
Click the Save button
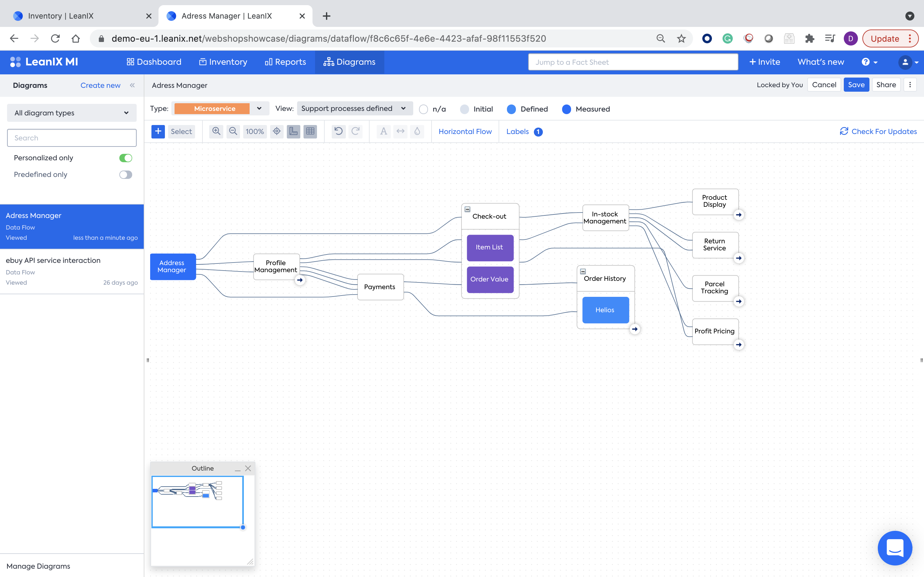point(856,85)
